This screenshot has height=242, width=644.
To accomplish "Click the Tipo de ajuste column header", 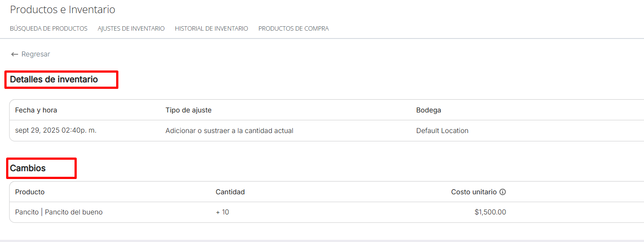I will (189, 110).
